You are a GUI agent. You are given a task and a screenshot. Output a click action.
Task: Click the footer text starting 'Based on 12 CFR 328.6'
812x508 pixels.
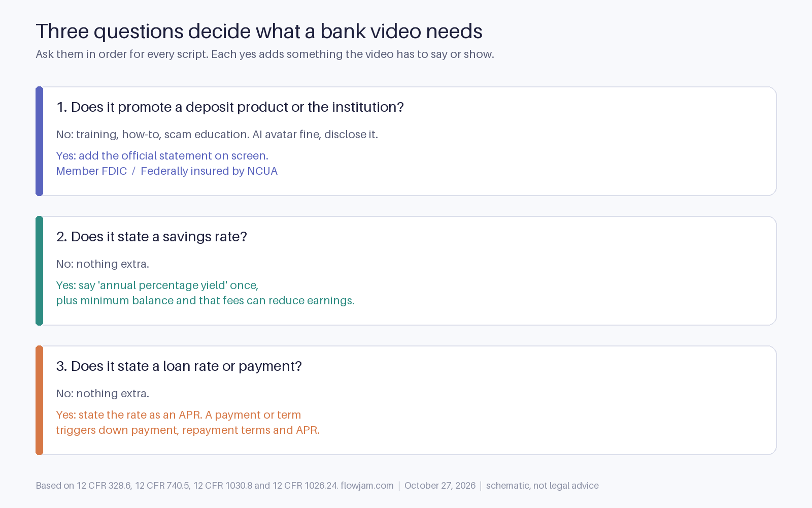pyautogui.click(x=317, y=486)
